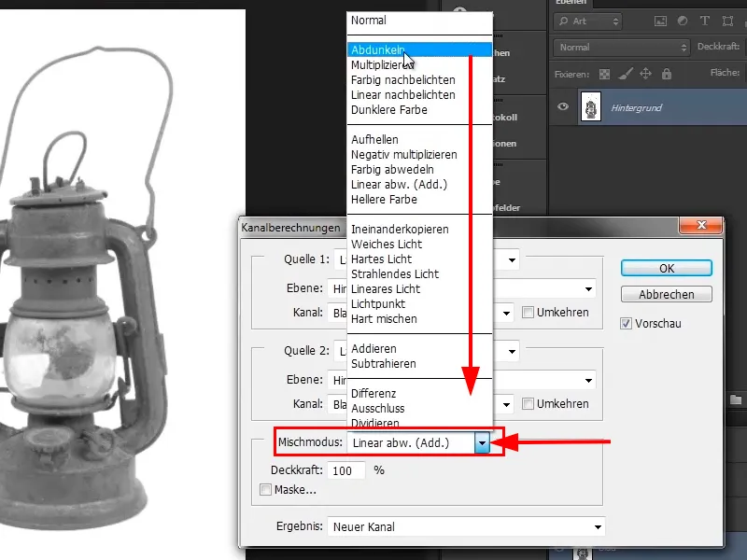This screenshot has height=560, width=747.
Task: Choose Farbig nachbelichten blend mode
Action: tap(419, 80)
